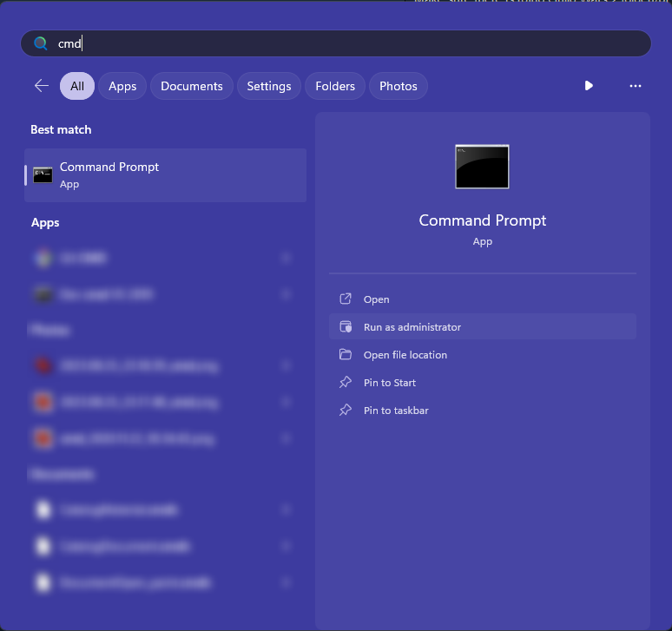This screenshot has height=631, width=672.
Task: Click the pin icon beside Pin to Start
Action: click(x=346, y=382)
